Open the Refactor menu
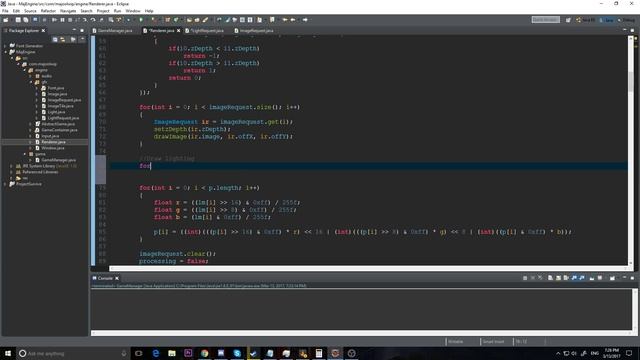This screenshot has width=640, height=360. click(48, 11)
